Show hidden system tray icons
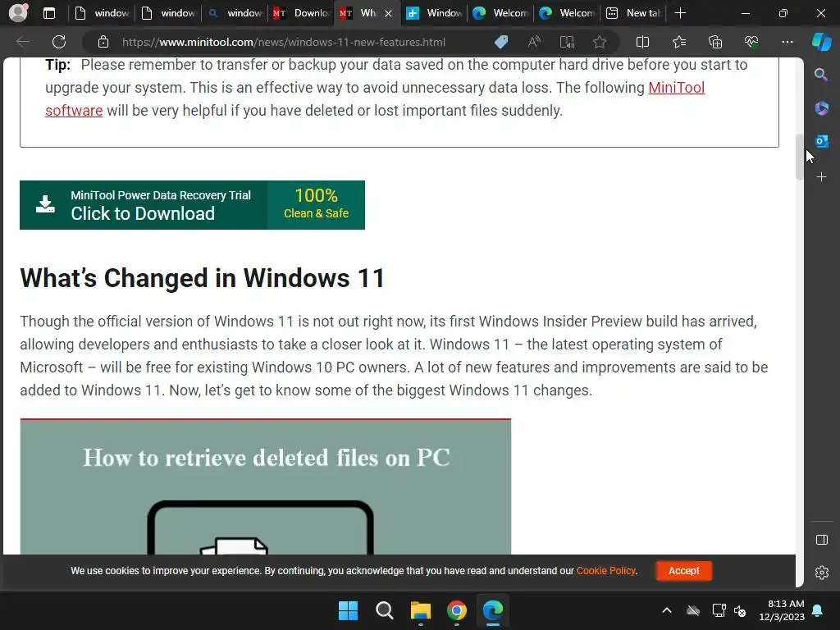840x630 pixels. click(667, 610)
